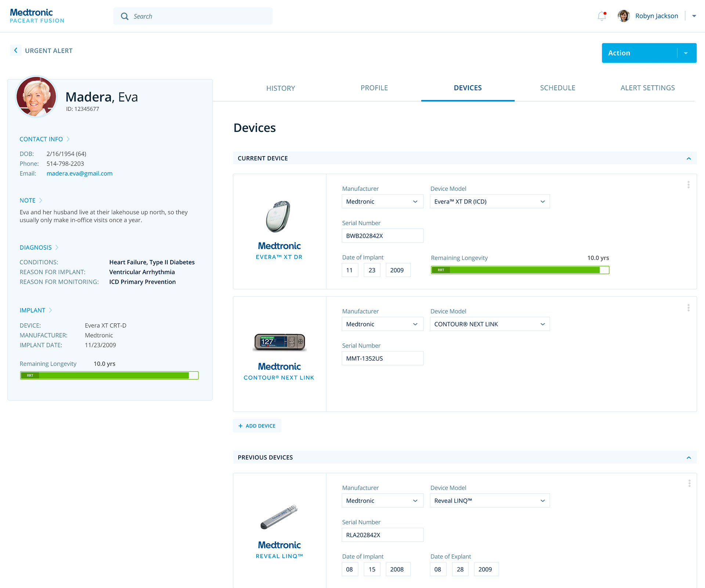
Task: Open Manufacturer dropdown for Evera device
Action: point(382,202)
